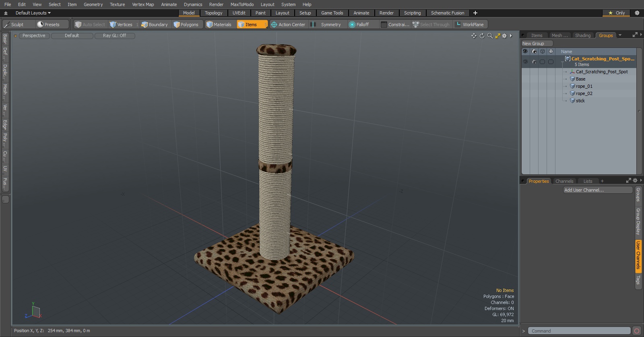This screenshot has width=644, height=337.
Task: Open the Properties panel gear menu
Action: click(x=635, y=180)
